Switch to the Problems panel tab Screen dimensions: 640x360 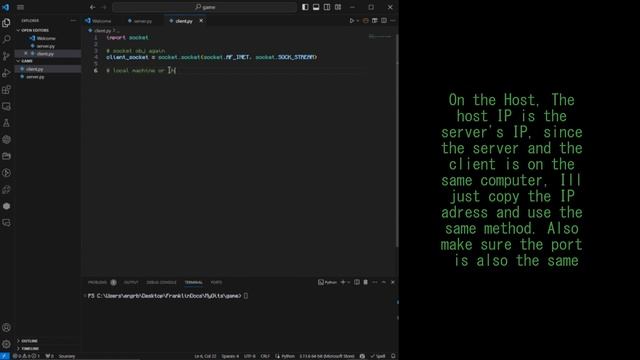(x=97, y=282)
